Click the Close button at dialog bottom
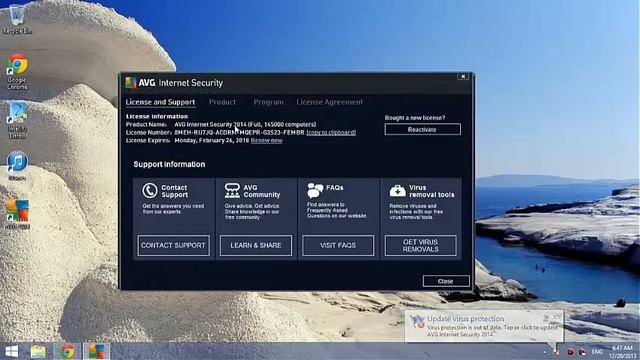640x360 pixels. pyautogui.click(x=446, y=281)
